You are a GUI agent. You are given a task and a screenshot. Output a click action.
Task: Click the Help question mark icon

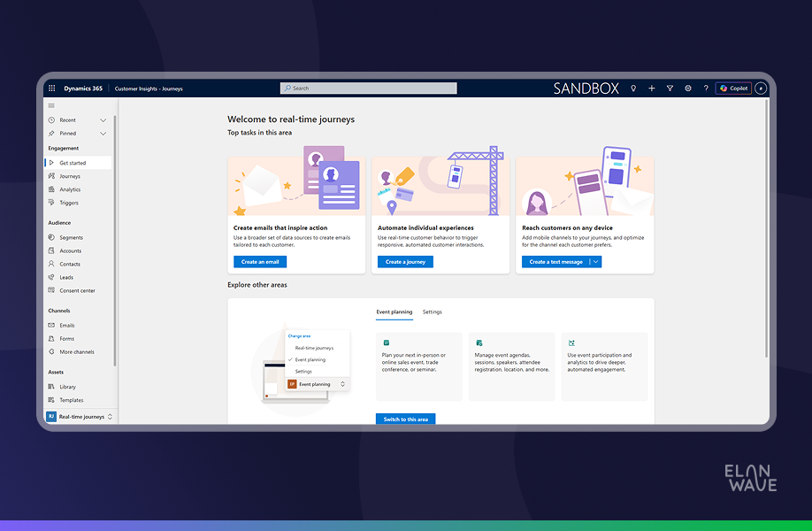point(706,88)
